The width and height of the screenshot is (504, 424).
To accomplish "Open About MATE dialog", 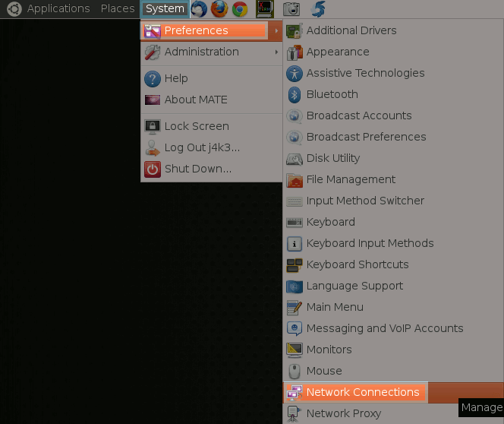I will pos(195,100).
